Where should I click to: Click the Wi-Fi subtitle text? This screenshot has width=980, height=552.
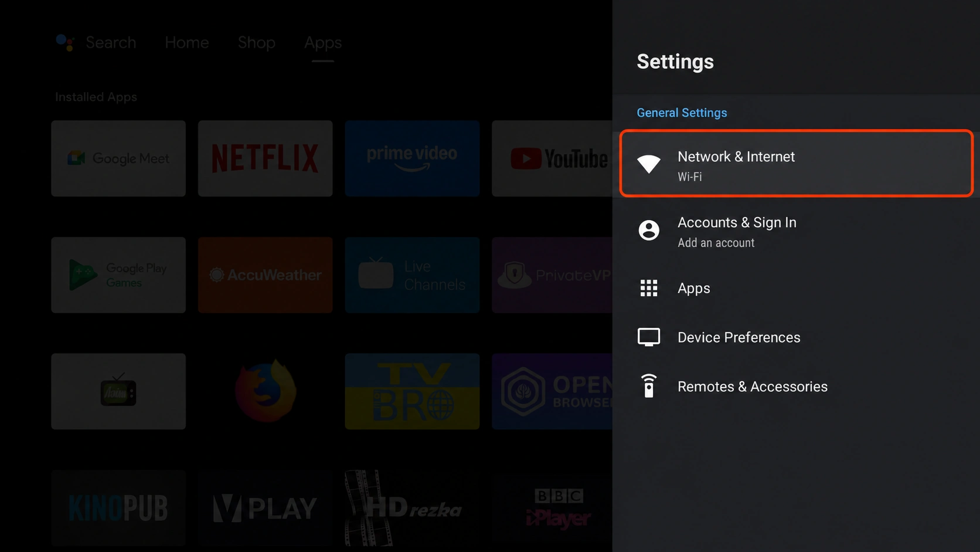[690, 177]
